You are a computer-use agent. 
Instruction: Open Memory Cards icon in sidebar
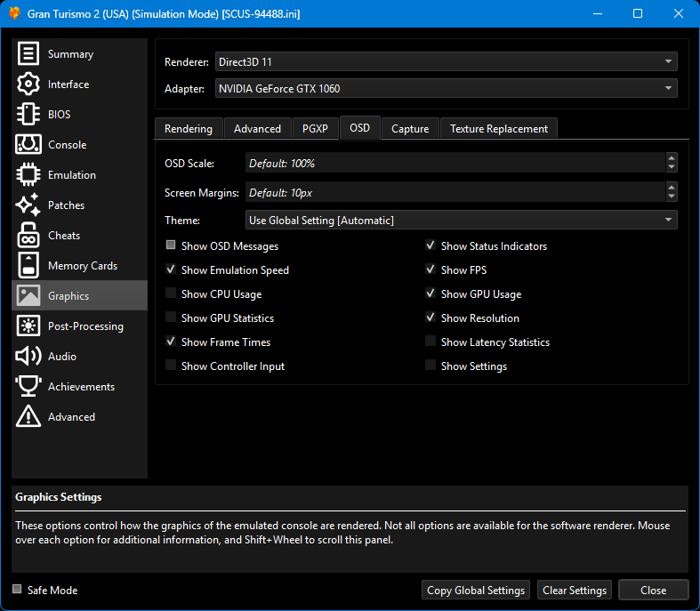pos(28,266)
